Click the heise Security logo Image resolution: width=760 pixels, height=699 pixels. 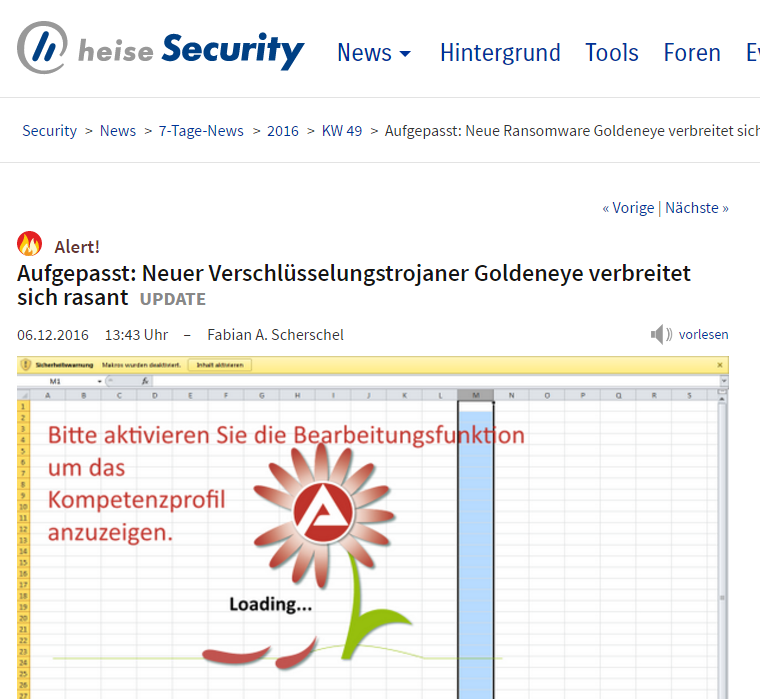click(x=160, y=48)
